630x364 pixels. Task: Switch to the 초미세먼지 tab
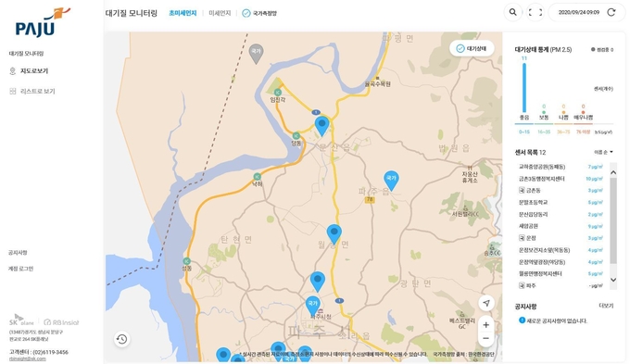183,13
